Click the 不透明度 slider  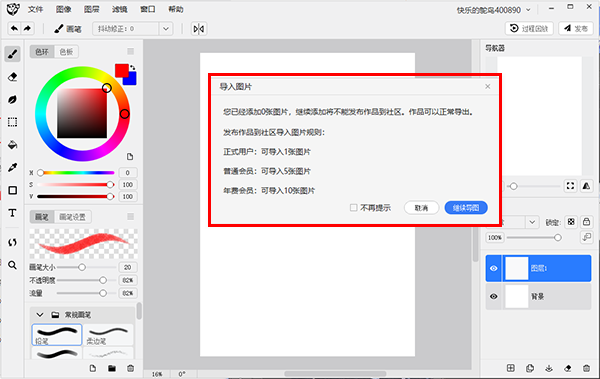point(86,280)
